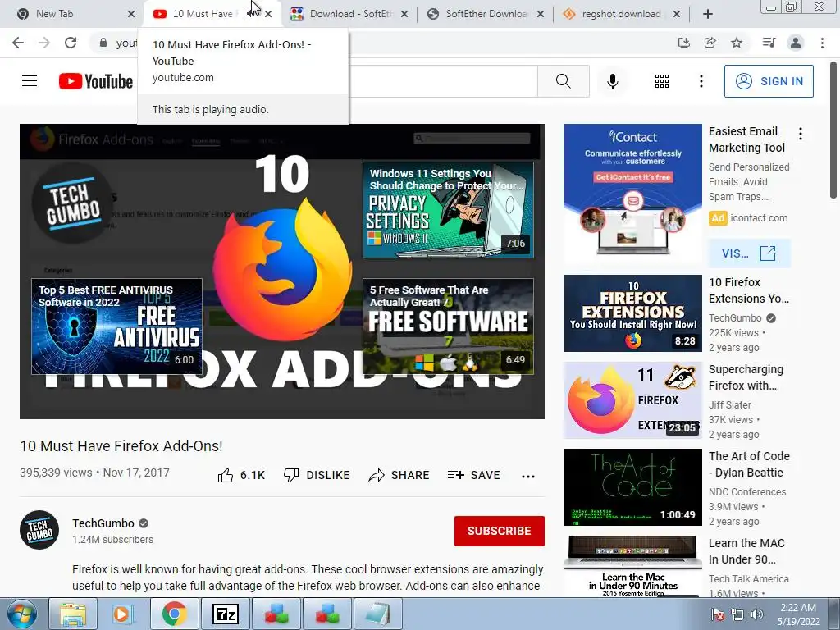
Task: Like the video with thumbs up
Action: click(242, 475)
